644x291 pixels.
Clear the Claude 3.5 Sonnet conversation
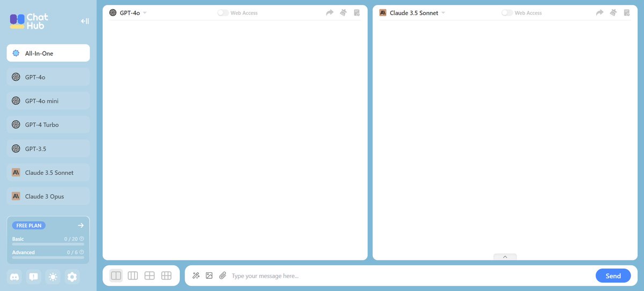[x=613, y=12]
